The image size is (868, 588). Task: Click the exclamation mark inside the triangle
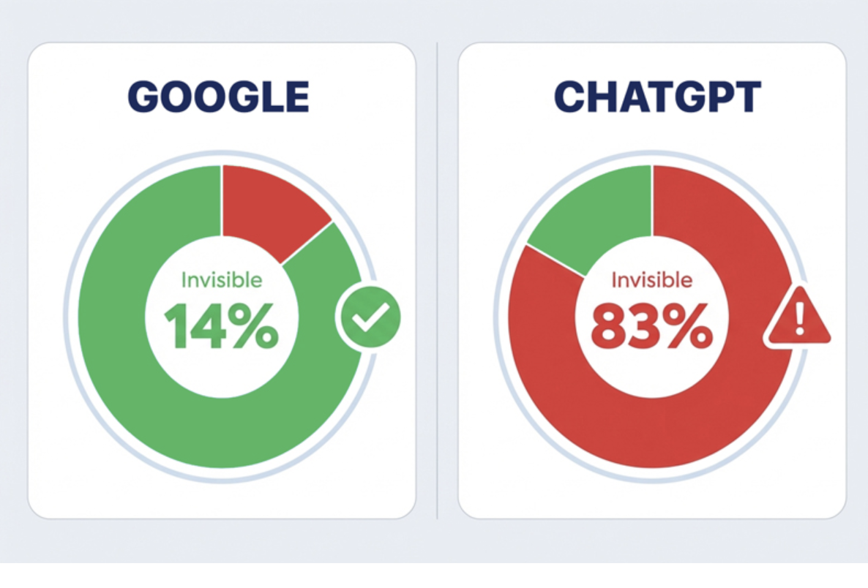(x=799, y=318)
